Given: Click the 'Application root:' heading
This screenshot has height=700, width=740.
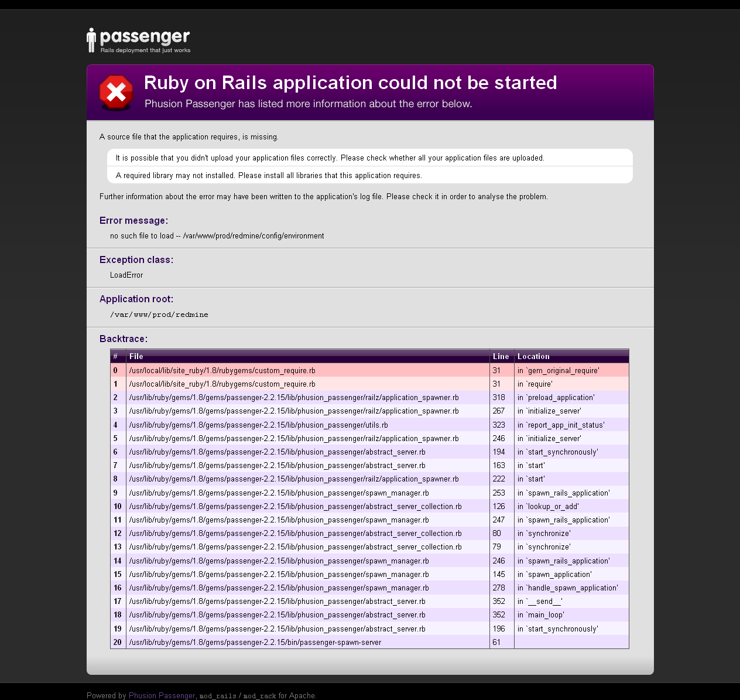Looking at the screenshot, I should click(x=136, y=299).
